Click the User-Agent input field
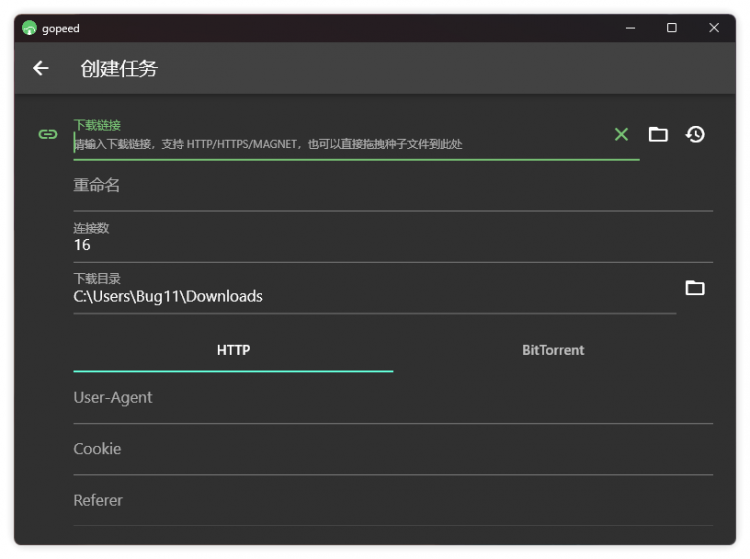This screenshot has height=559, width=750. point(392,398)
